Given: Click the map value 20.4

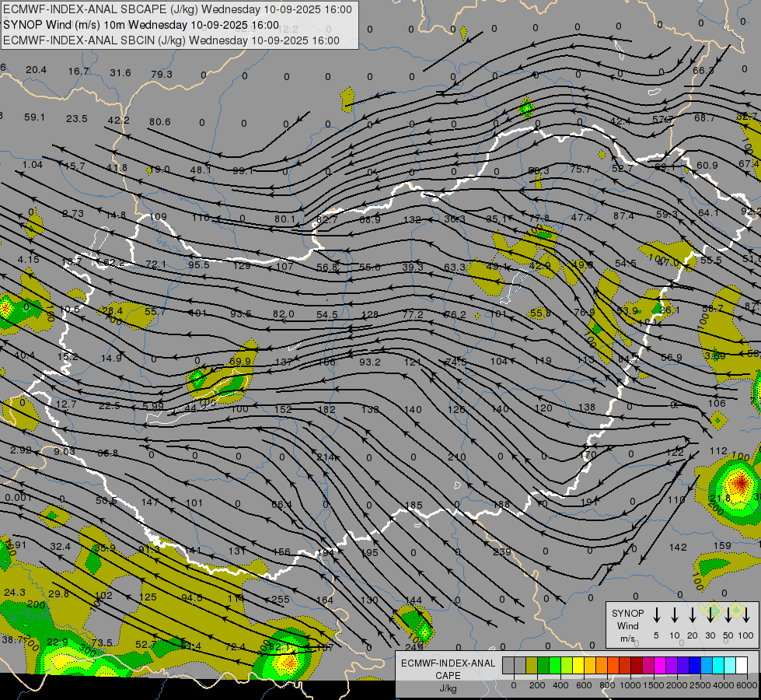Looking at the screenshot, I should coord(36,70).
